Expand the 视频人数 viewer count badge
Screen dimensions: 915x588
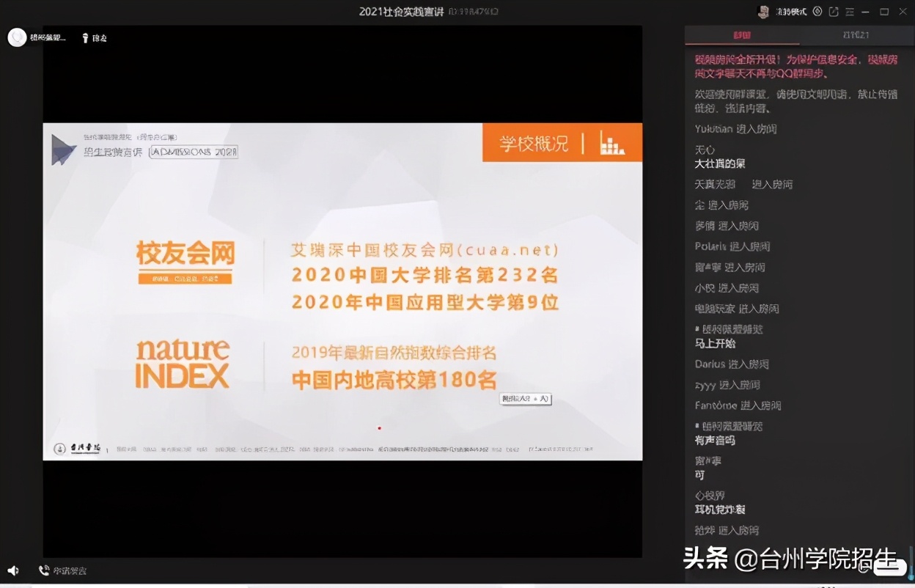pos(525,399)
